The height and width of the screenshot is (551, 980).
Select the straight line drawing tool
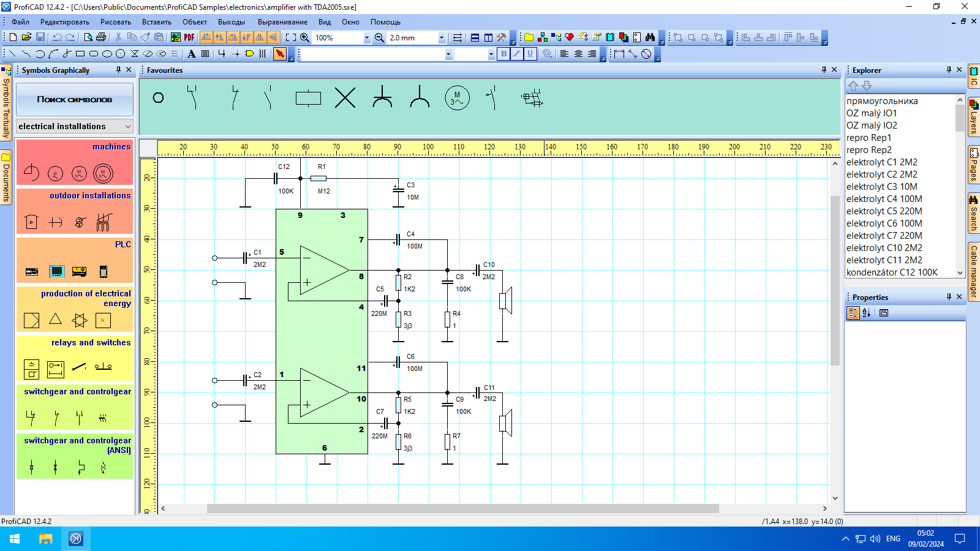[x=12, y=54]
